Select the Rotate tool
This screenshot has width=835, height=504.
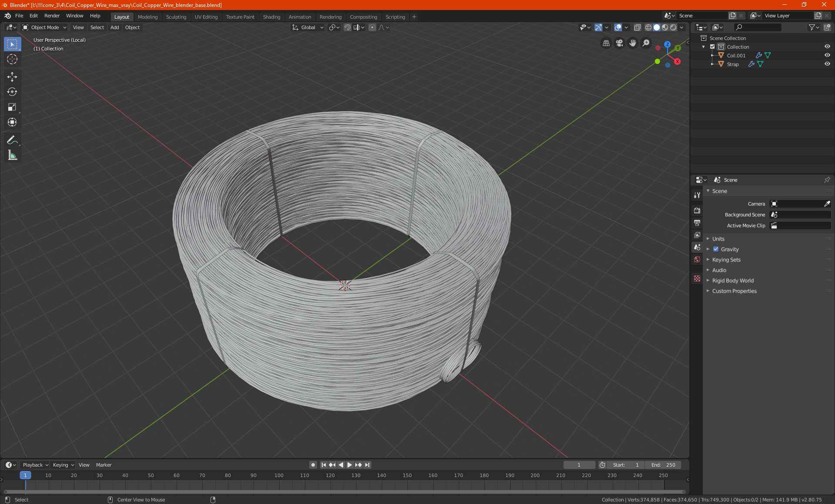pyautogui.click(x=12, y=92)
